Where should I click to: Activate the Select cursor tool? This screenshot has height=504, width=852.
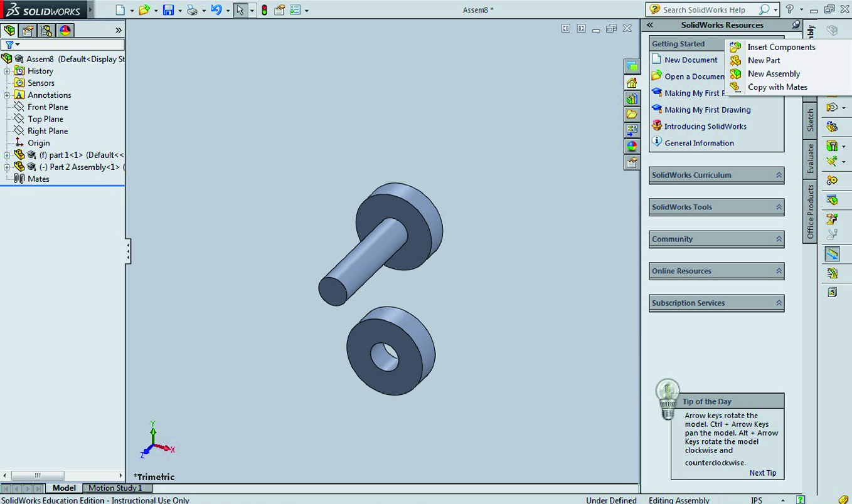pyautogui.click(x=240, y=10)
